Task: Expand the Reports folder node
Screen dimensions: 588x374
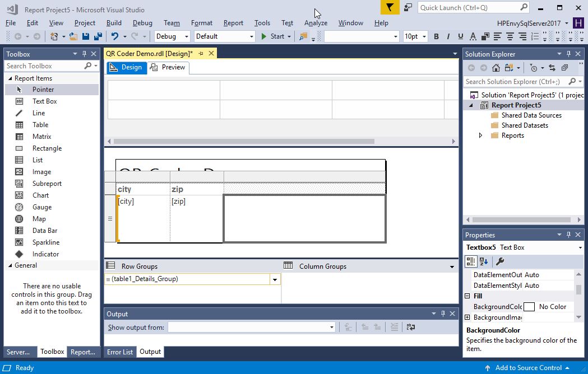Action: coord(480,135)
